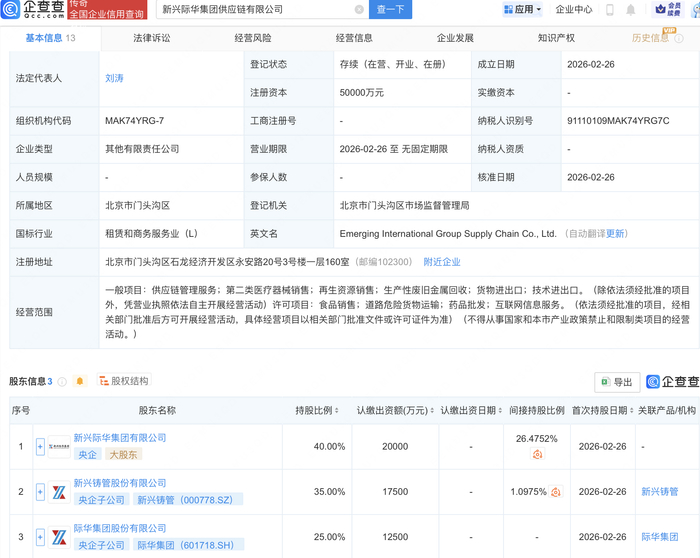Click the 新兴铸管 company logo thumbnail
Screen dimensions: 700x558
coord(59,492)
